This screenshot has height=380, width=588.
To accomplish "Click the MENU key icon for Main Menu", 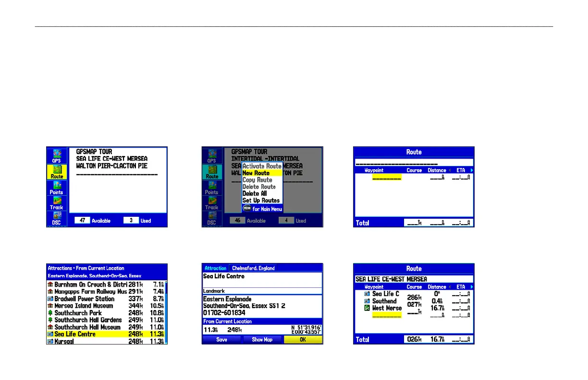I will pyautogui.click(x=247, y=208).
